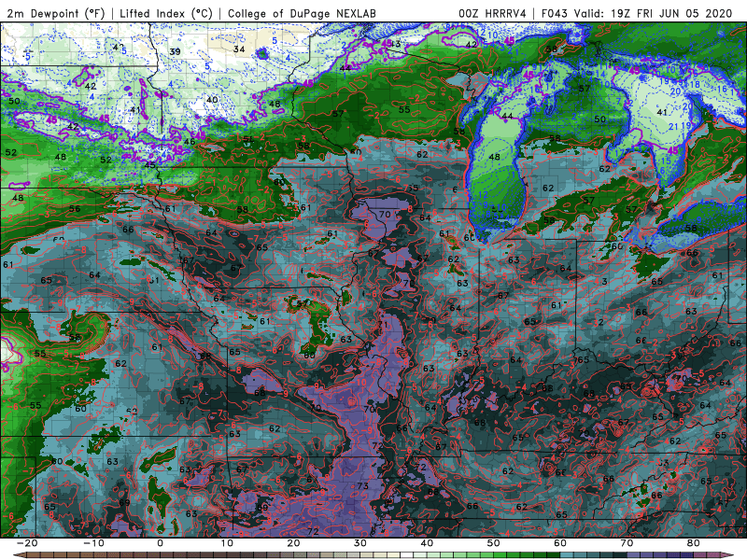Click the -10 label on the color scale
Viewport: 747px width, 560px height.
93,543
